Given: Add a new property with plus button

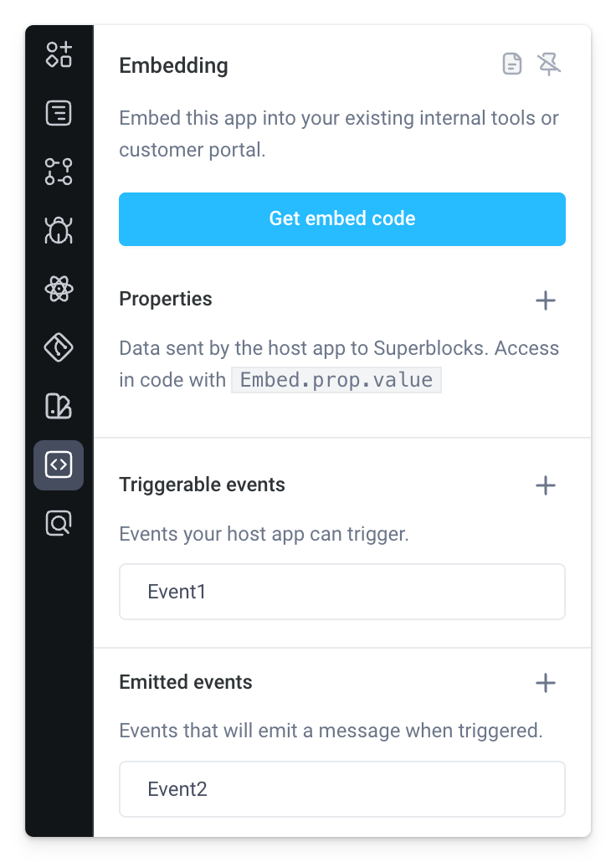Looking at the screenshot, I should pyautogui.click(x=545, y=300).
